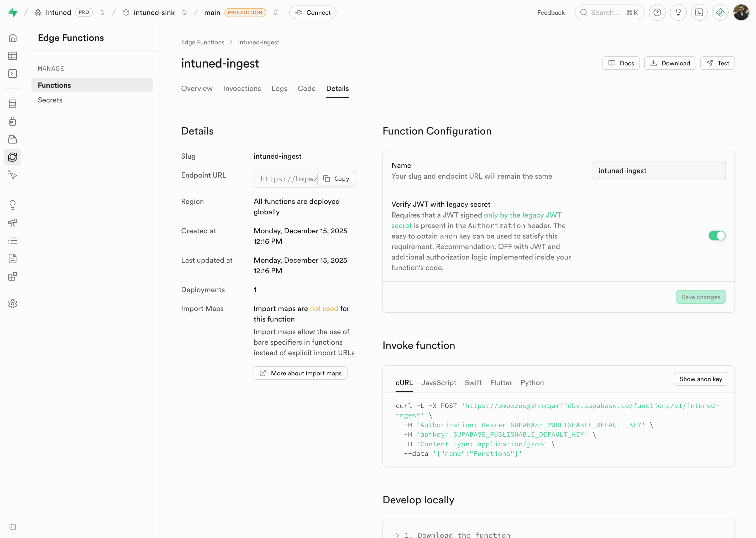Image resolution: width=756 pixels, height=538 pixels.
Task: Switch to Code tab
Action: point(307,89)
